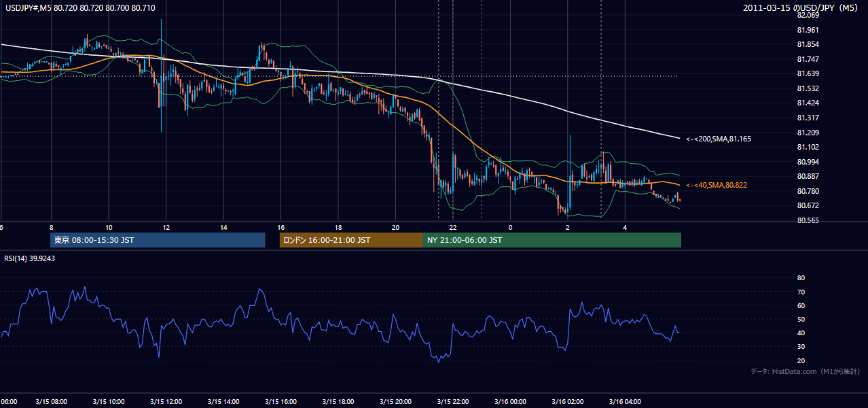Click hour label 4 under price chart
The image size is (868, 408).
click(625, 226)
